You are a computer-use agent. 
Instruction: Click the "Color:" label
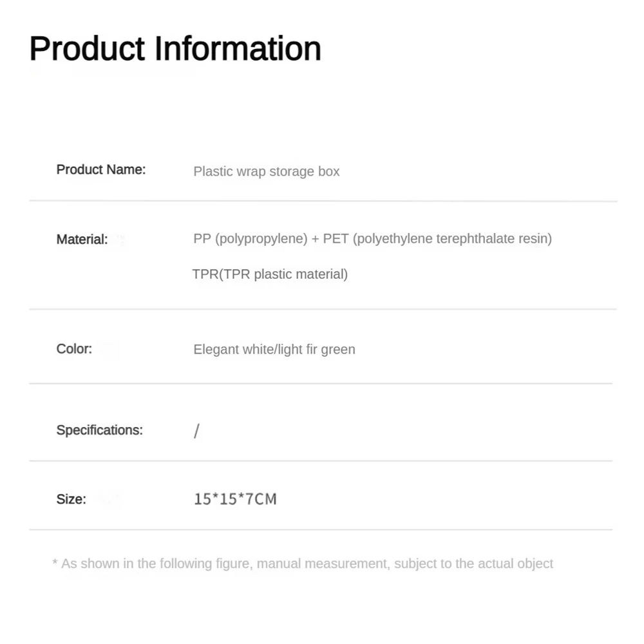(x=74, y=349)
